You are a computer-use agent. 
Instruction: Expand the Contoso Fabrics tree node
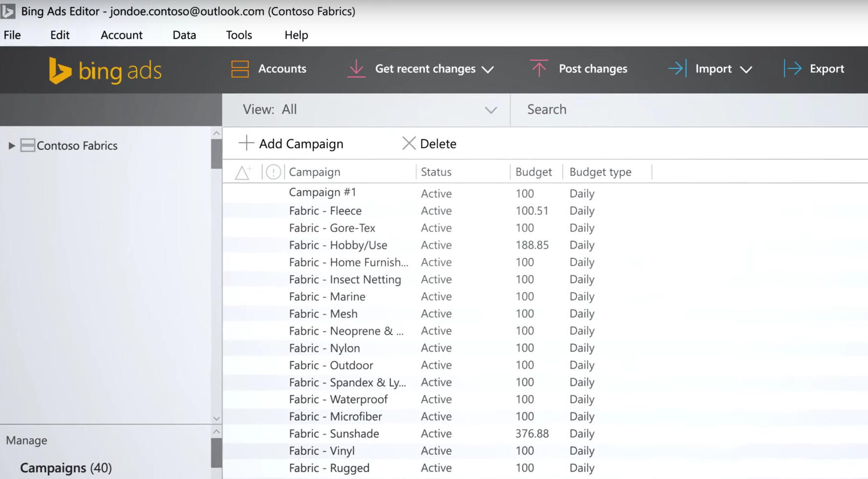point(11,146)
